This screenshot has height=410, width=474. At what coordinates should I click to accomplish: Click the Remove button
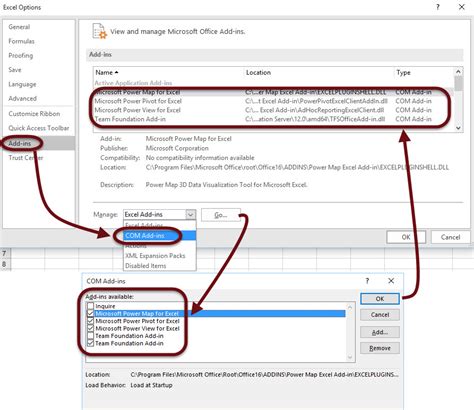click(x=380, y=348)
